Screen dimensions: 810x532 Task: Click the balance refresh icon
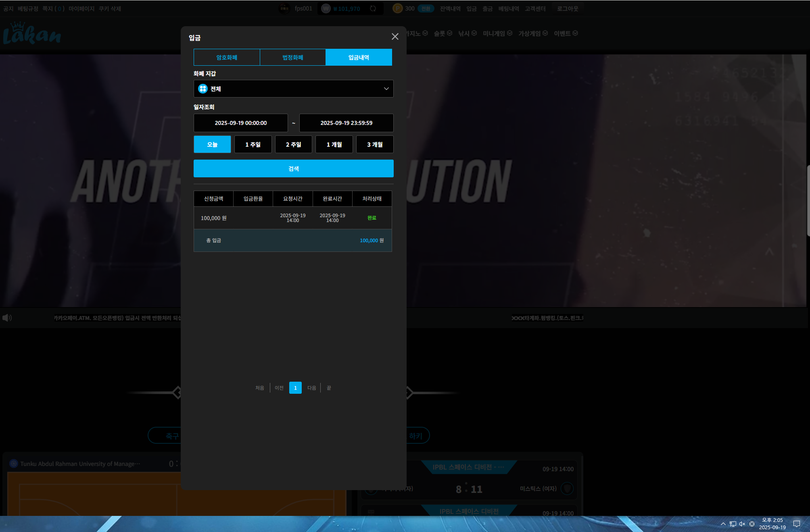click(x=373, y=8)
